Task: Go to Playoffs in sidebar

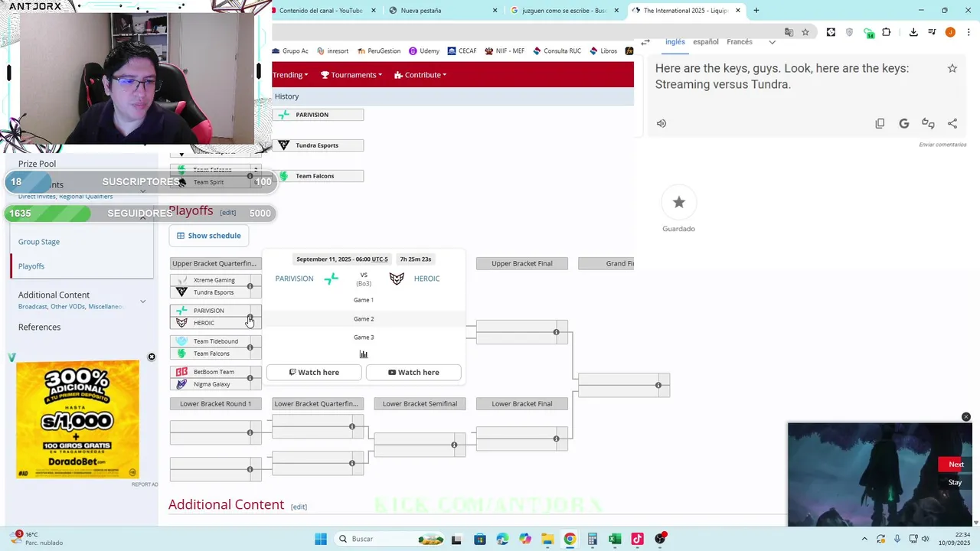Action: pos(31,266)
